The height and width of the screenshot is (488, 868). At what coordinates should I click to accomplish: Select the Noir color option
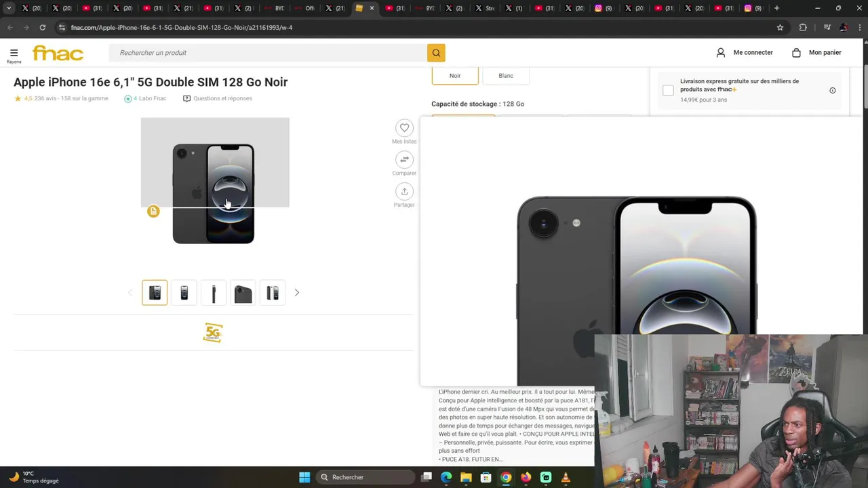(x=455, y=76)
